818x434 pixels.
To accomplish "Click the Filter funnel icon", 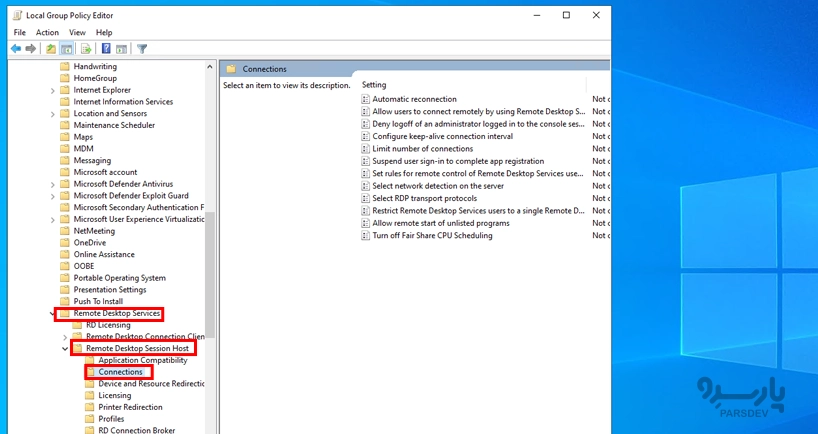I will [x=142, y=48].
